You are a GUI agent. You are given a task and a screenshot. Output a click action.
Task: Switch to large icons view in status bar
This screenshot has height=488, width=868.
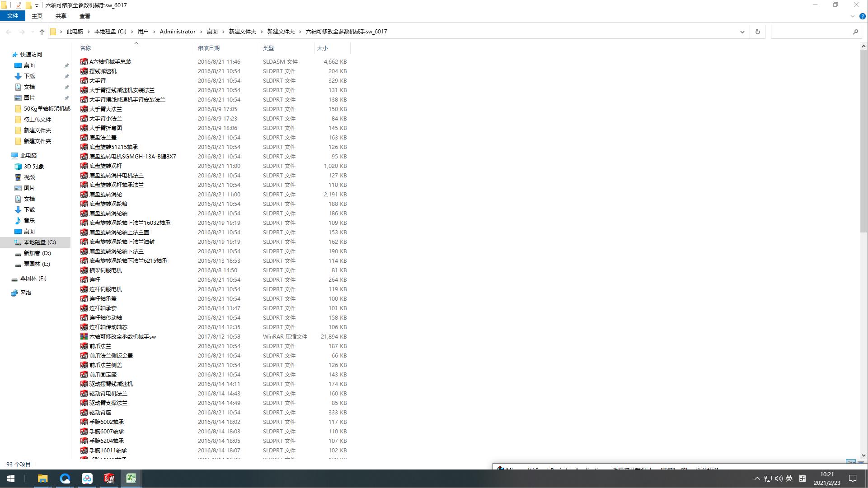[x=861, y=463]
